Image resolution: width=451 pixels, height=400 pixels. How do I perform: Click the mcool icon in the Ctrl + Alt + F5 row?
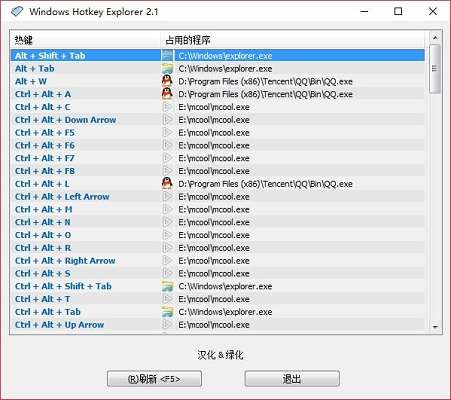tap(167, 132)
